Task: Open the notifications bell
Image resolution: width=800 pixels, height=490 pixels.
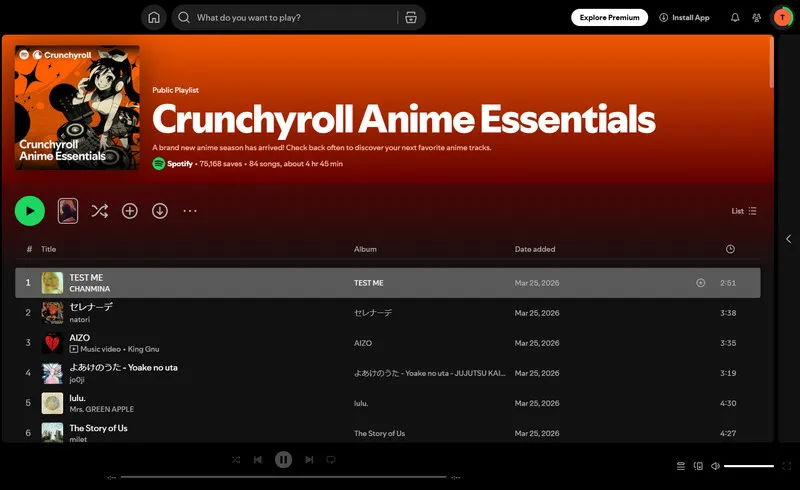Action: click(x=735, y=17)
